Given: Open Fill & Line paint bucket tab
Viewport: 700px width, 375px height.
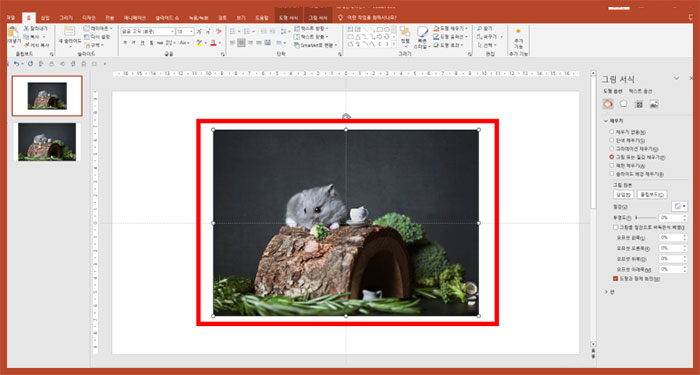Looking at the screenshot, I should 608,104.
